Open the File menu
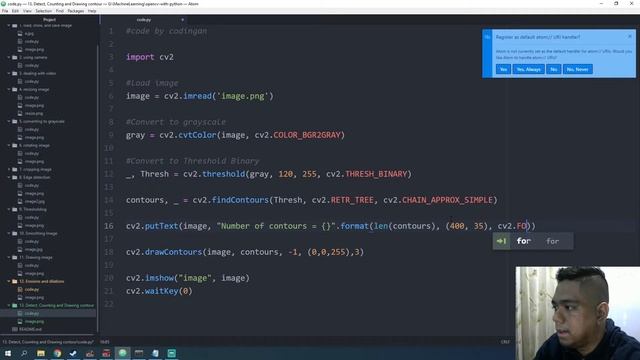This screenshot has width=640, height=360. 5,11
